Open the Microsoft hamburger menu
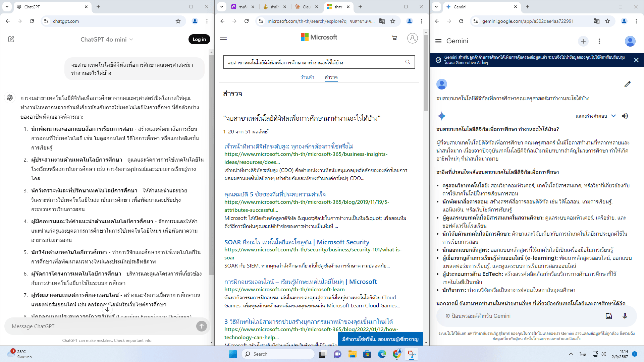Screen dimensions: 644x362 [x=223, y=38]
